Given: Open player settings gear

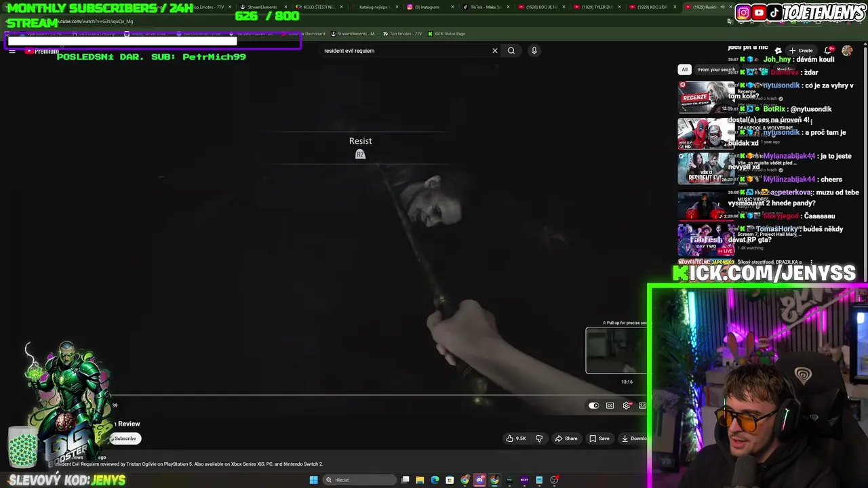Looking at the screenshot, I should (627, 406).
